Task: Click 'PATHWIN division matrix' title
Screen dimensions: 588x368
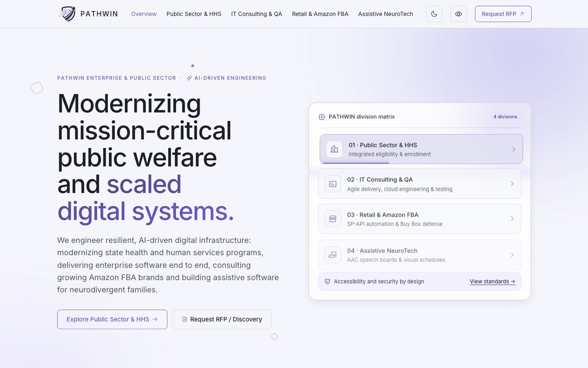Action: point(362,117)
